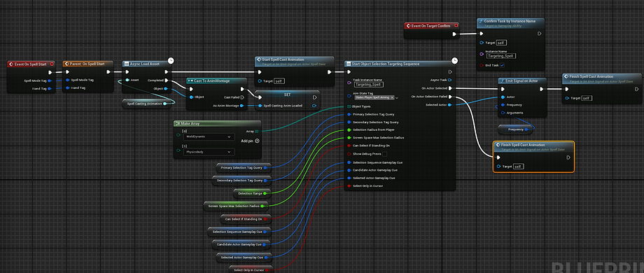Select the Candidate Actor Gameplay Cue variable node
Screen dimensions: 644x273
coord(241,244)
